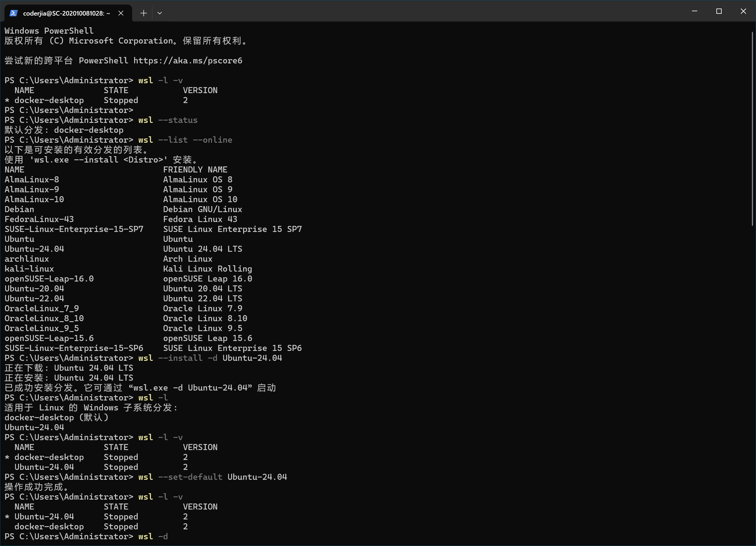
Task: Click the 'FRIENDLY NAME' column header text
Action: pyautogui.click(x=195, y=170)
